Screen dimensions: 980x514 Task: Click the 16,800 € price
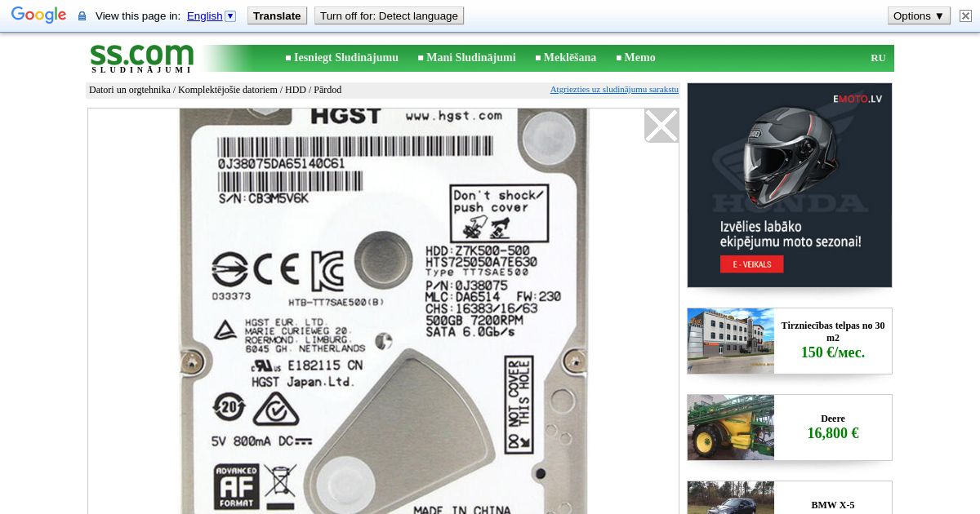pos(833,433)
